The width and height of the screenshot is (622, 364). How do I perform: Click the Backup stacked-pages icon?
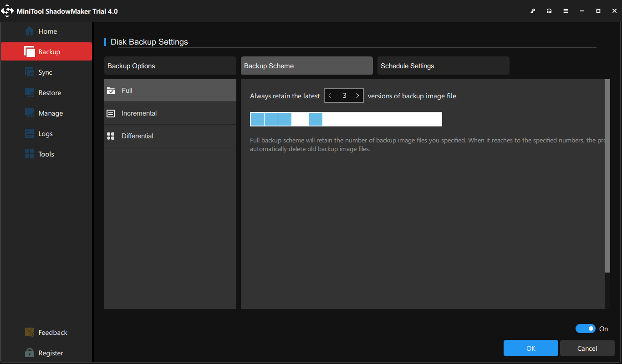point(30,52)
